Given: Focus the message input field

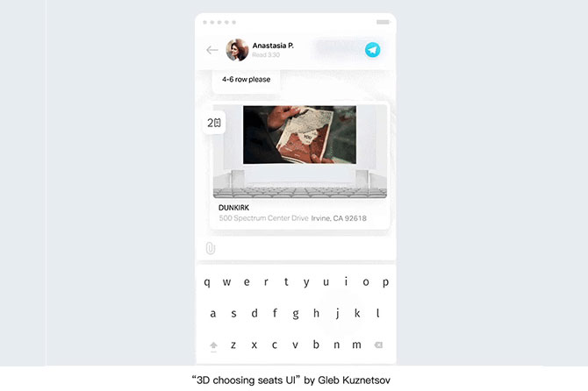Looking at the screenshot, I should click(x=304, y=248).
